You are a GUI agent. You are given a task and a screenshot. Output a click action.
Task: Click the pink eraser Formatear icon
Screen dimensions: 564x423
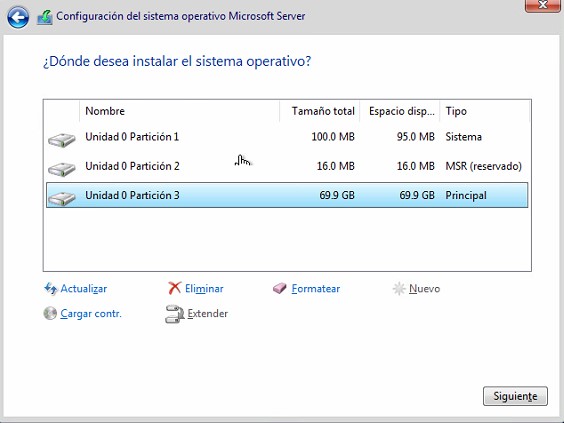pyautogui.click(x=279, y=288)
